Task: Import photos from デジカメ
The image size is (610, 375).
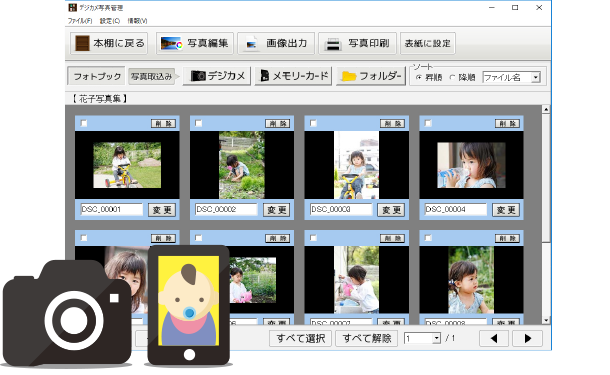Action: click(217, 76)
